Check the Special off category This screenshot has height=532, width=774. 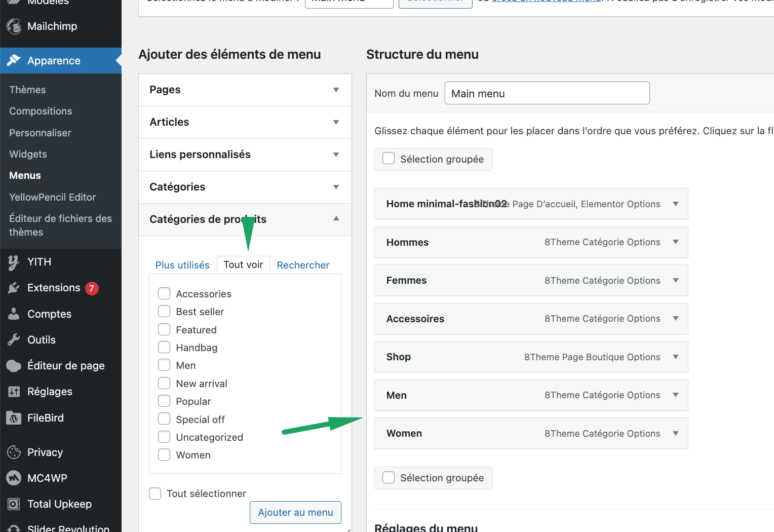pos(164,419)
